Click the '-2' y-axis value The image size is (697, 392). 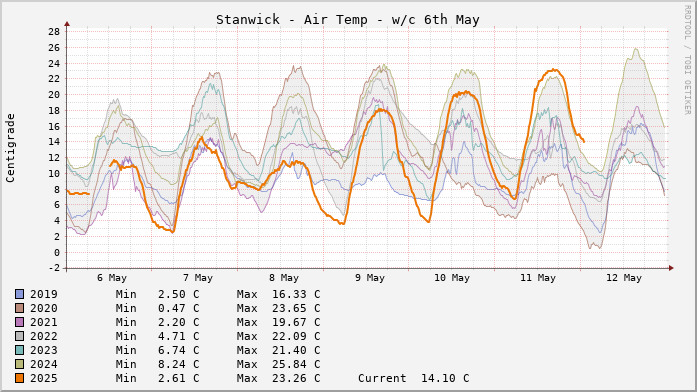coord(54,268)
